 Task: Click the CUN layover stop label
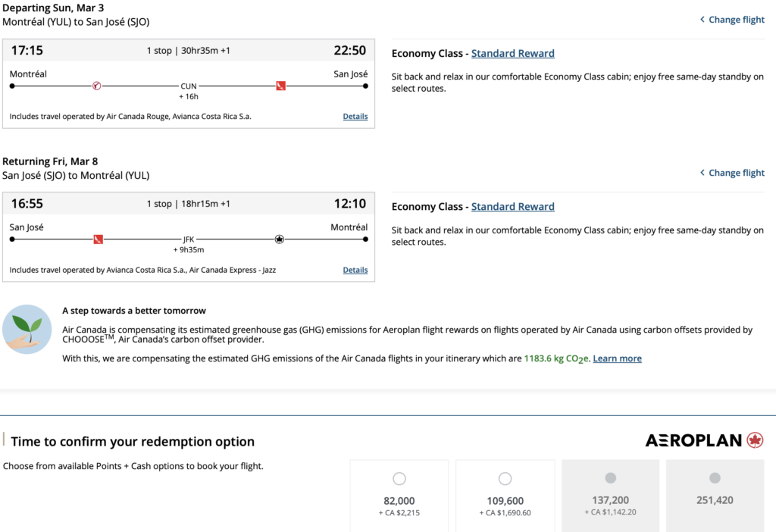[x=189, y=86]
